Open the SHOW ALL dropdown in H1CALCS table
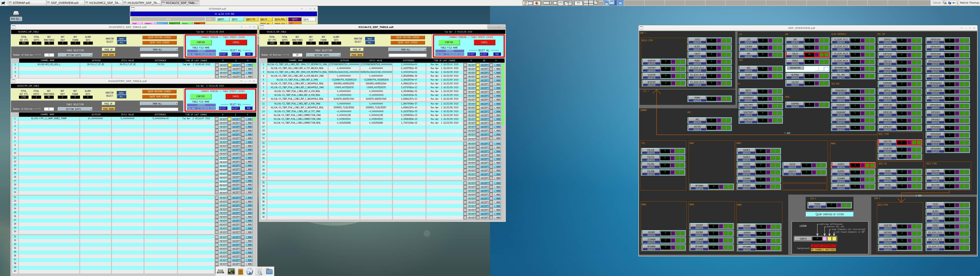 [407, 50]
